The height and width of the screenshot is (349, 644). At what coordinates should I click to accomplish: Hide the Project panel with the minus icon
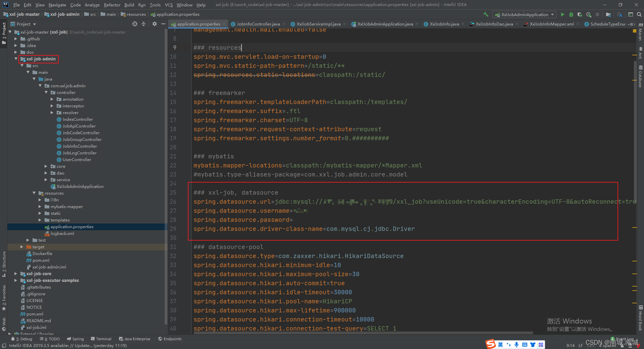pyautogui.click(x=163, y=24)
